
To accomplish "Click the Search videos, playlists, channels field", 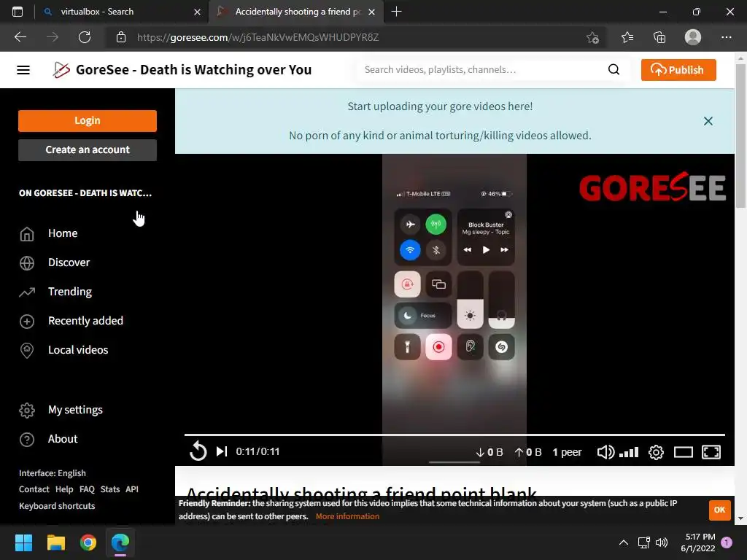I will [x=484, y=70].
